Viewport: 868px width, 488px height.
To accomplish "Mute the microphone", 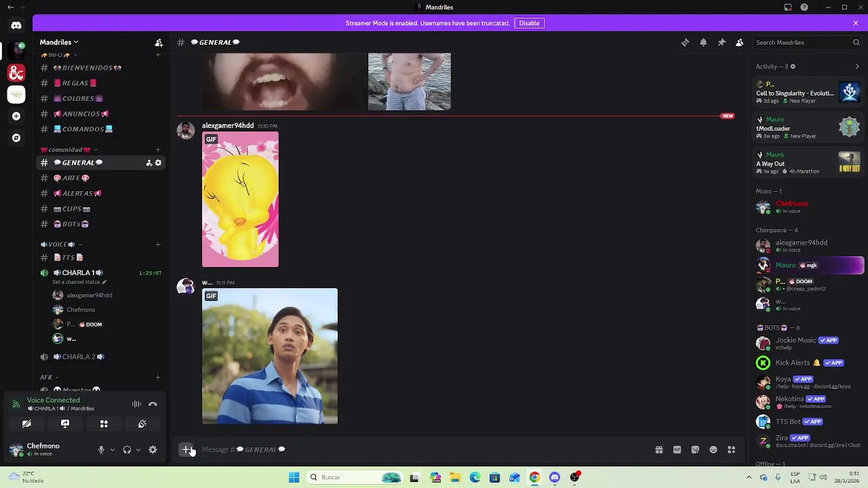I will [x=101, y=449].
